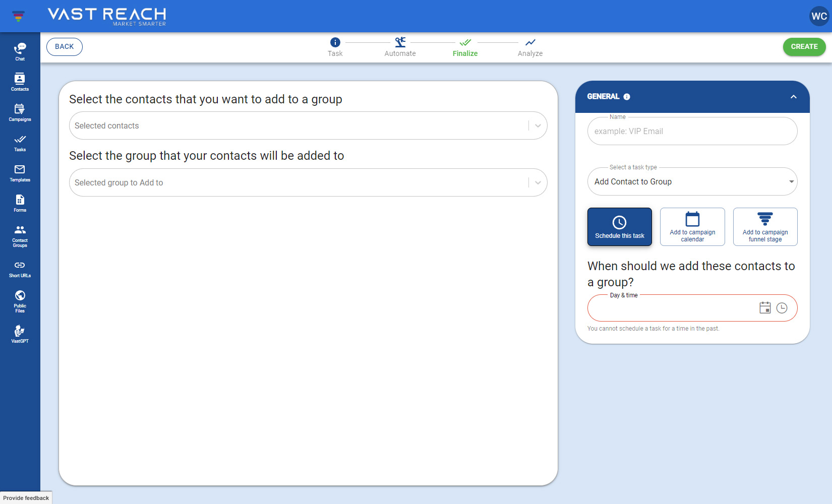Open the Chat sidebar icon
The height and width of the screenshot is (504, 832).
20,52
